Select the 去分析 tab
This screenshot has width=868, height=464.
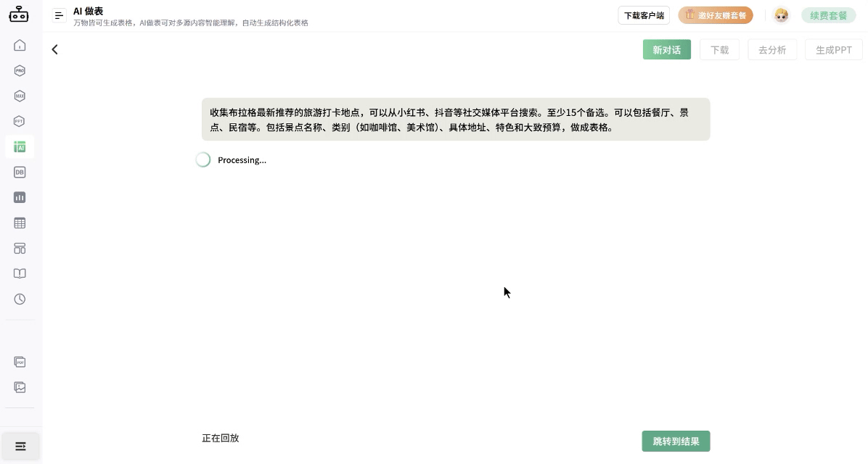pyautogui.click(x=772, y=49)
